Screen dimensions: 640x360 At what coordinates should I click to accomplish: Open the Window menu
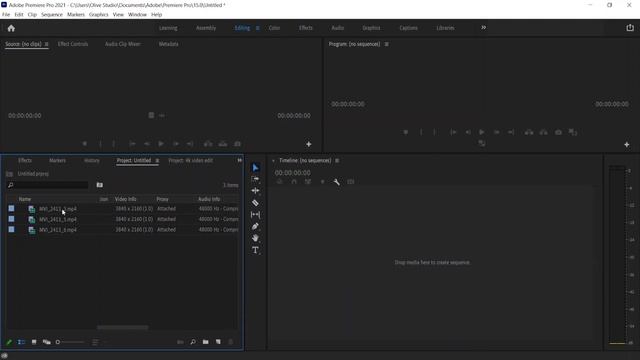(137, 15)
